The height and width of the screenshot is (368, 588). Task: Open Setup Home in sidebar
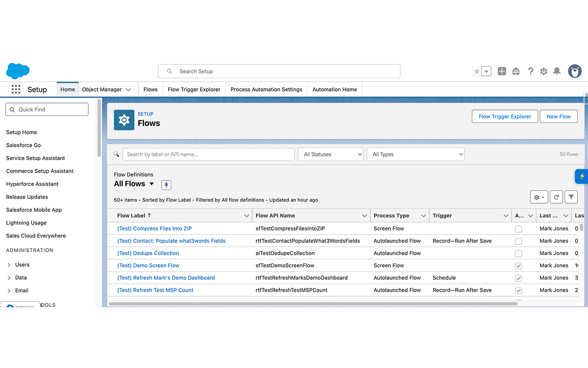tap(22, 132)
